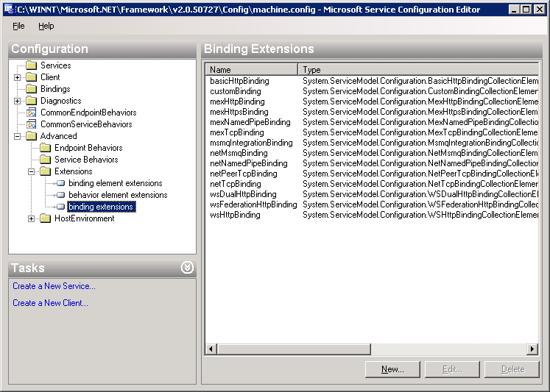
Task: Select behavior element extensions label
Action: click(x=118, y=195)
